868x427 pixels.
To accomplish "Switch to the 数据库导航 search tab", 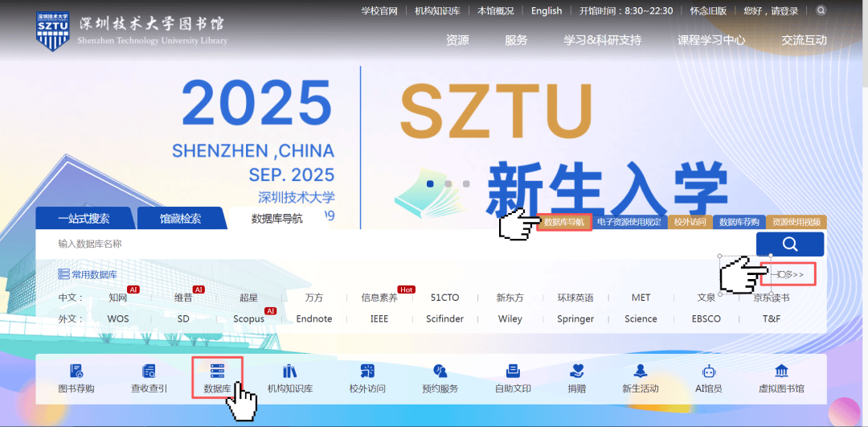I will tap(276, 218).
